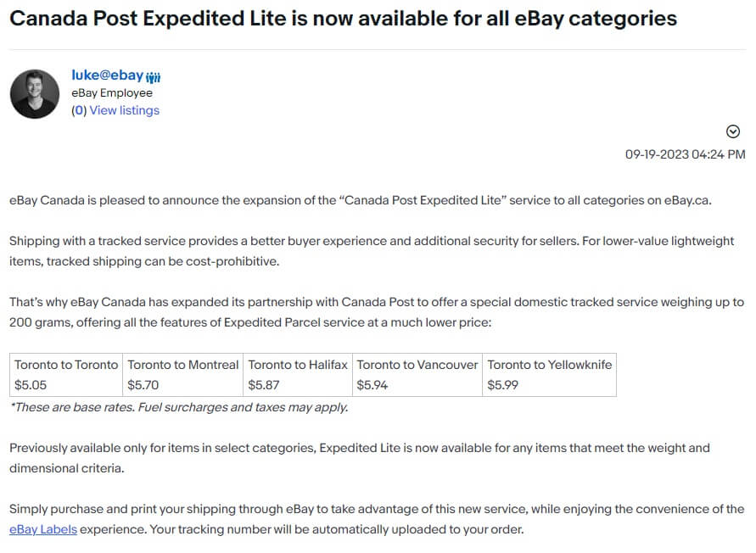This screenshot has width=756, height=553.
Task: Click the $5.94 rate value
Action: click(372, 385)
